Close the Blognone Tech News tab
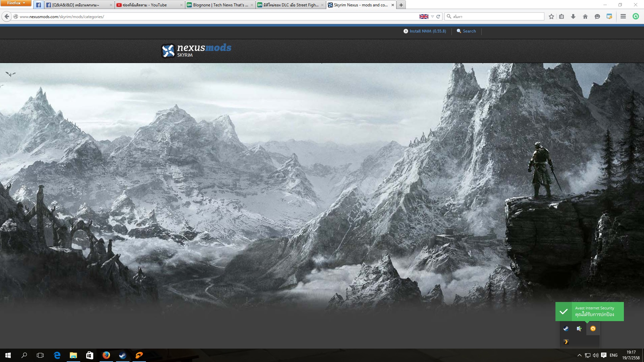The height and width of the screenshot is (362, 644). (252, 5)
